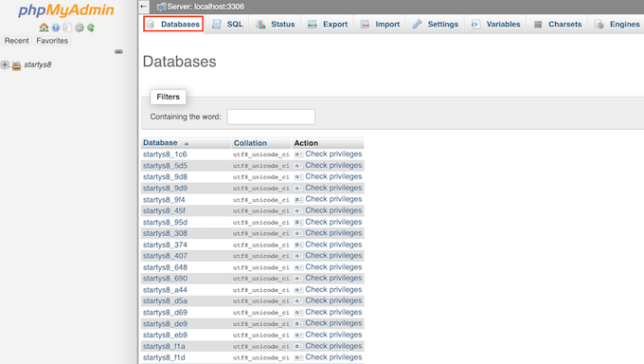The height and width of the screenshot is (364, 644).
Task: Open database startys8_45f
Action: pyautogui.click(x=164, y=210)
